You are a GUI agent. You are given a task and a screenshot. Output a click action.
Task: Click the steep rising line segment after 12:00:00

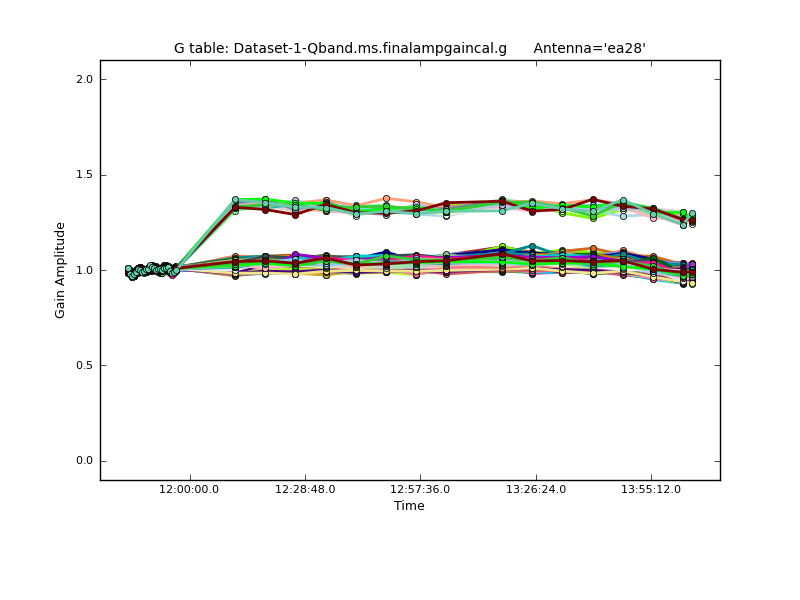pyautogui.click(x=205, y=238)
